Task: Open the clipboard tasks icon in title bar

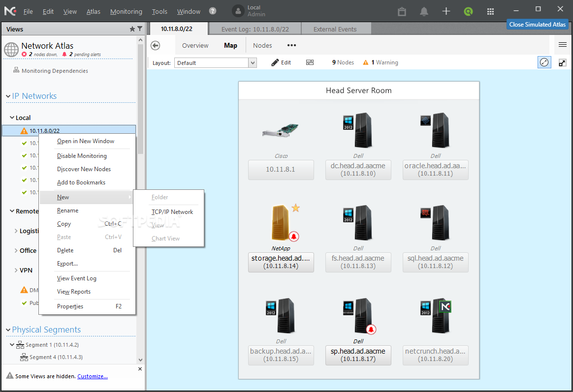Action: point(402,11)
